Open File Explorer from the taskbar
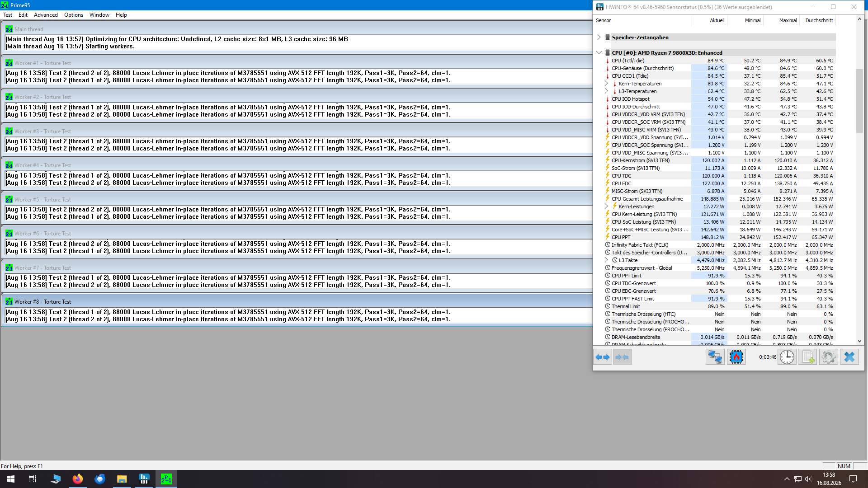 coord(122,479)
